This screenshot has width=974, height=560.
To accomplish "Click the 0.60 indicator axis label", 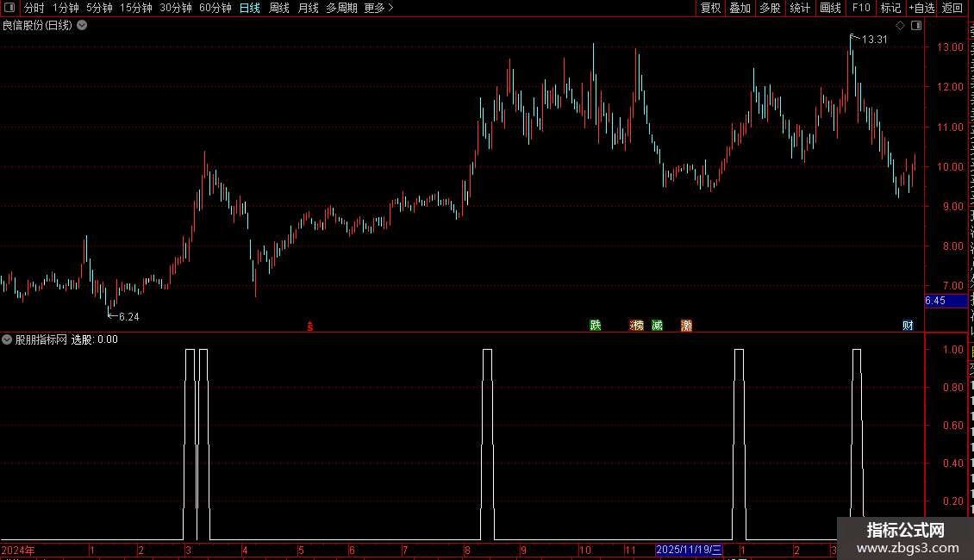I will tap(952, 426).
